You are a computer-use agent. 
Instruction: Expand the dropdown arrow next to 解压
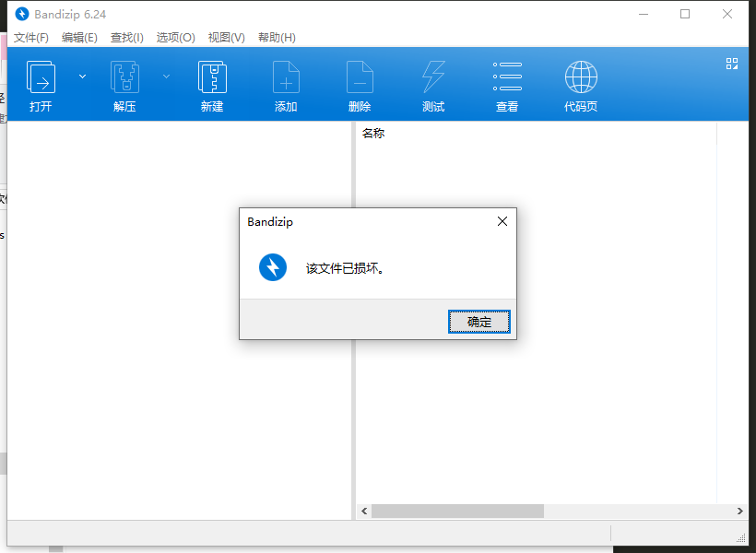(x=166, y=76)
